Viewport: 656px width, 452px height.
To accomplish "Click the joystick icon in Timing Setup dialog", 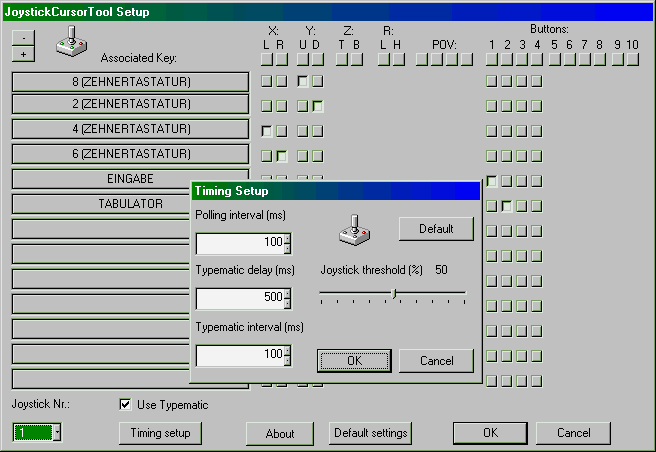I will (355, 230).
